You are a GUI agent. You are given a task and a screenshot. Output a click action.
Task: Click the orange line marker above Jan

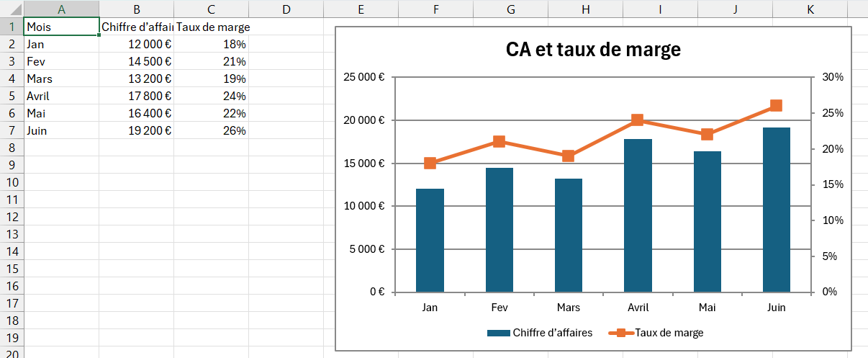point(430,164)
